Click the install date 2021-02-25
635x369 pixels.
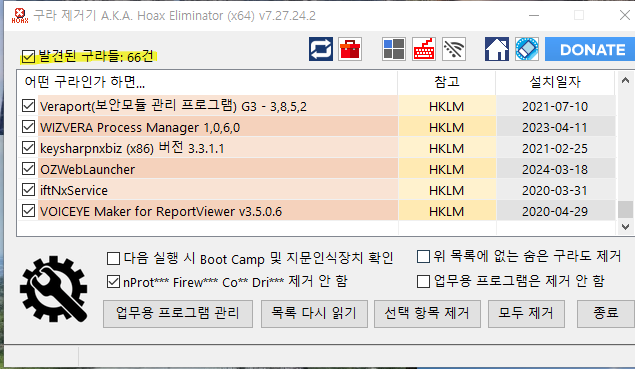pos(555,148)
